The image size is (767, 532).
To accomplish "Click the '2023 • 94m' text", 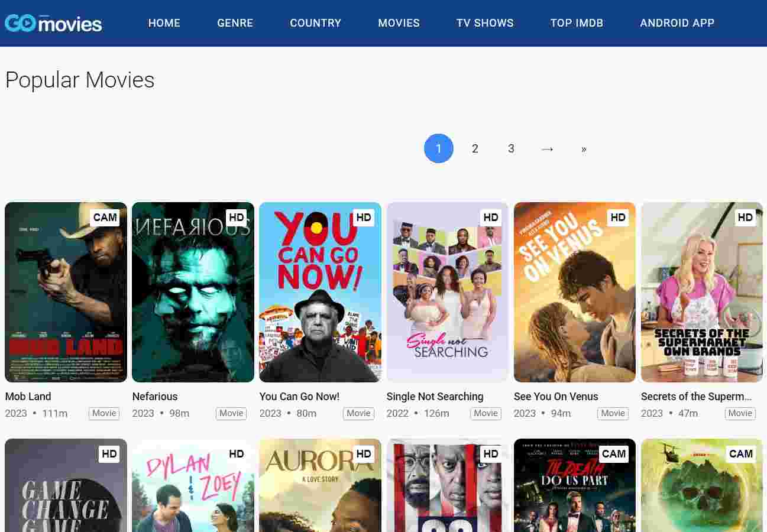I will point(542,413).
